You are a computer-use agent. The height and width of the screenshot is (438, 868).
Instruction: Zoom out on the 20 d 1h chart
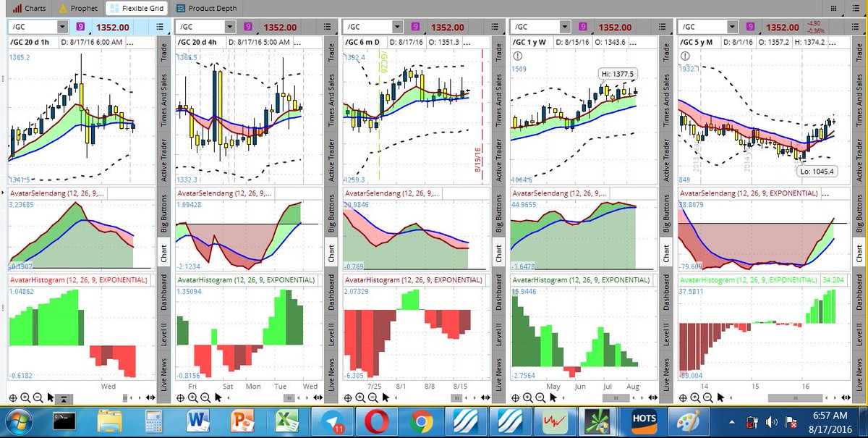[38, 397]
